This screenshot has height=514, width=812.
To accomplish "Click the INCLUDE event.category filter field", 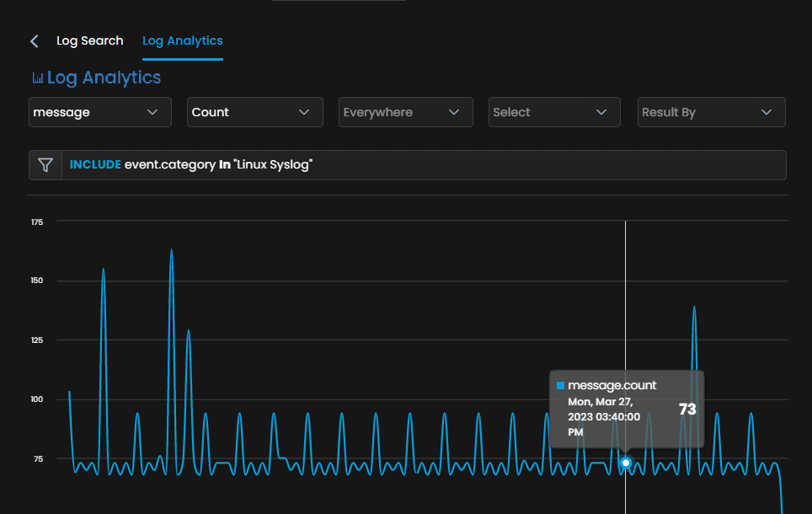I will 424,165.
